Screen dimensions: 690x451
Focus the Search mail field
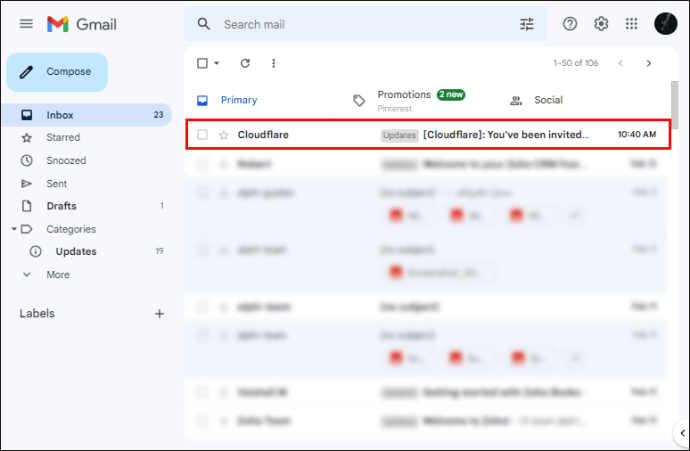365,24
